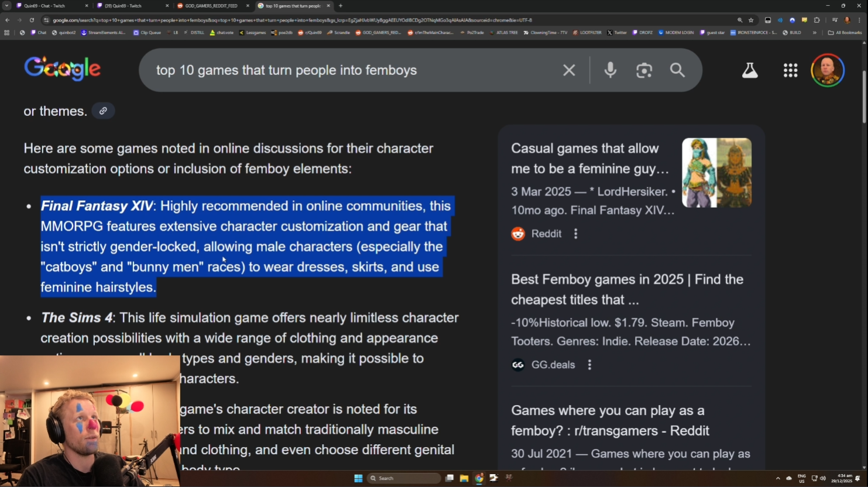Click the Chrome address bar URL
The image size is (868, 487).
(293, 20)
